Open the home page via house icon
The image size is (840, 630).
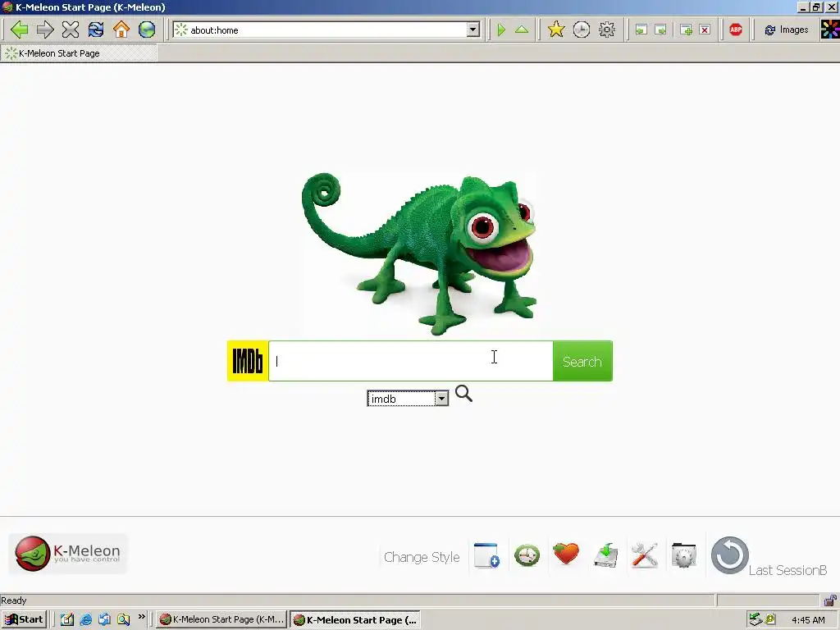[121, 30]
